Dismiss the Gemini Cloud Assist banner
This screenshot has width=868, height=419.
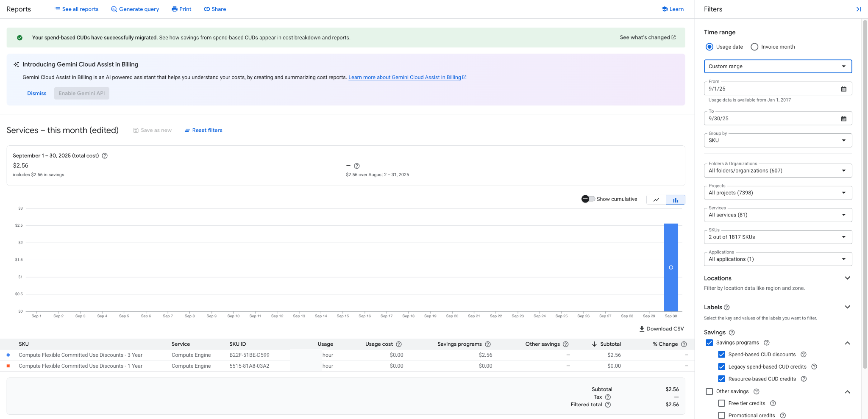[x=36, y=93]
